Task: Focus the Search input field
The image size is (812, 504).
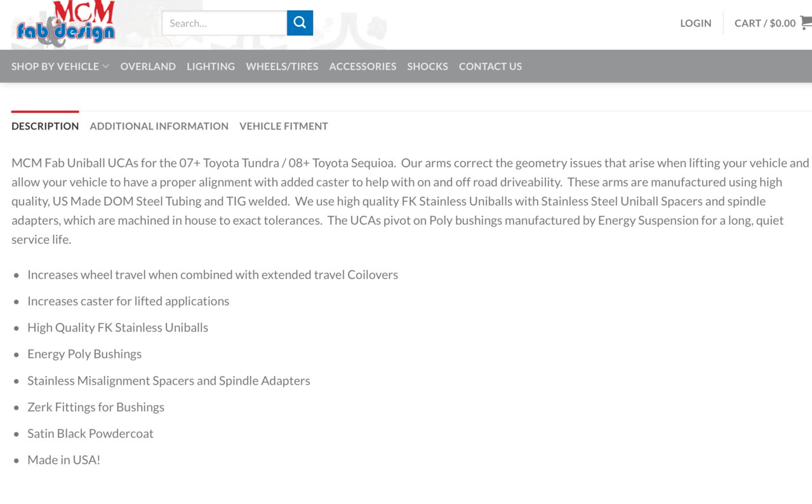Action: pyautogui.click(x=225, y=23)
